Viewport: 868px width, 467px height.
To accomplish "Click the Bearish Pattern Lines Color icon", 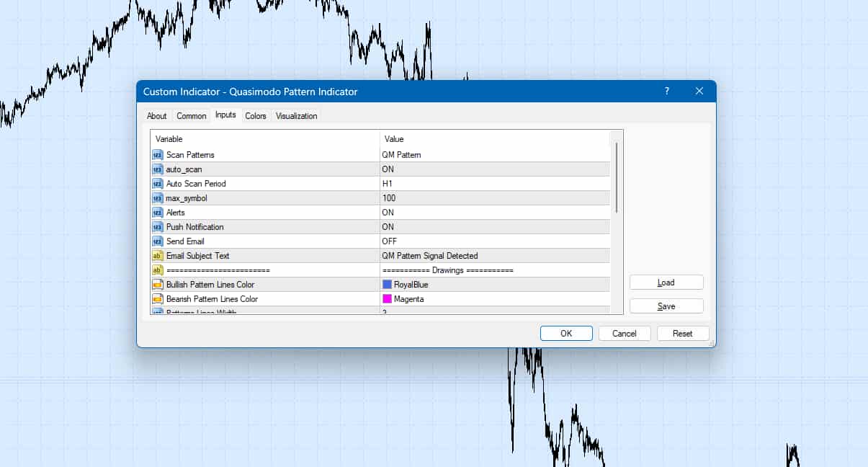I will (158, 299).
